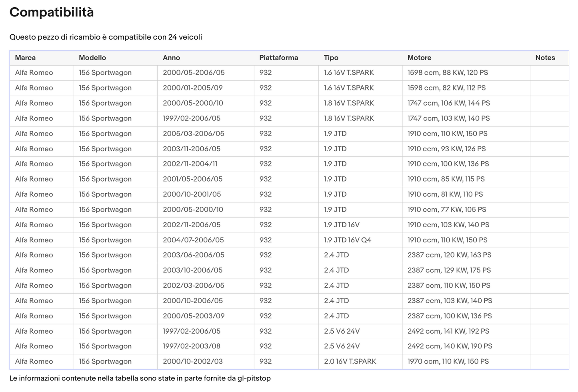Click the 1598 ccm, 88 KW, 120 PS cell
Viewport: 578px width, 392px height.
tap(448, 73)
